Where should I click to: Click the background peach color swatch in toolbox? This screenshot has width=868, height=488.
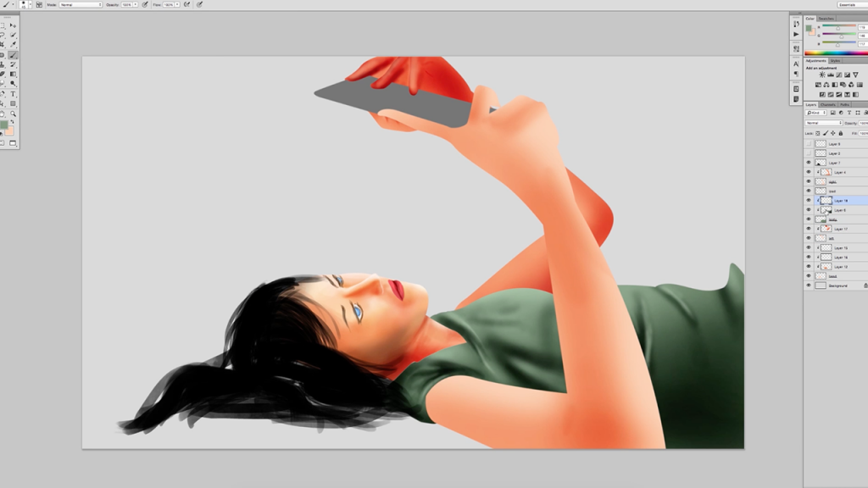10,133
